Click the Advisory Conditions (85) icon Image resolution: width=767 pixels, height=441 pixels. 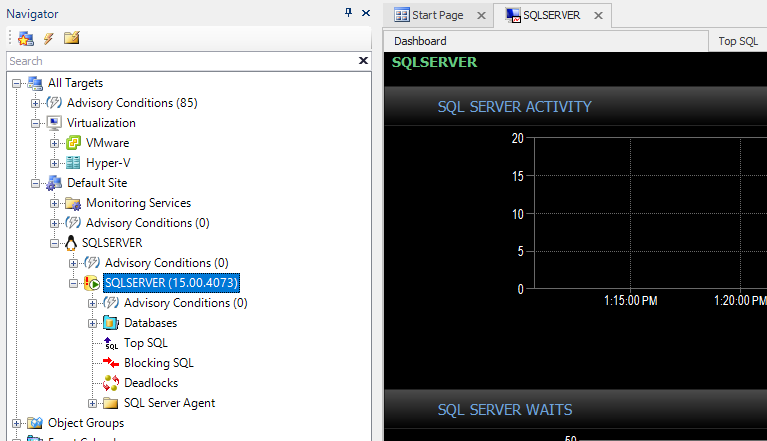tap(54, 103)
